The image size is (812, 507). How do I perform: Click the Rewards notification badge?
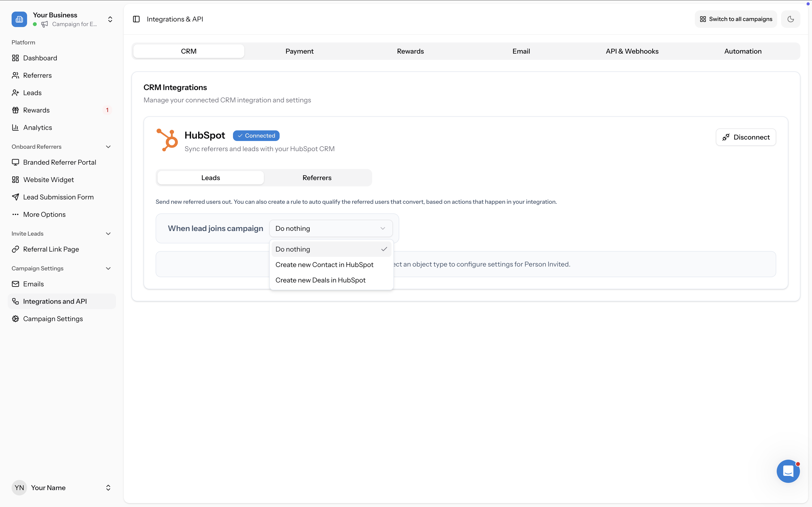click(107, 110)
